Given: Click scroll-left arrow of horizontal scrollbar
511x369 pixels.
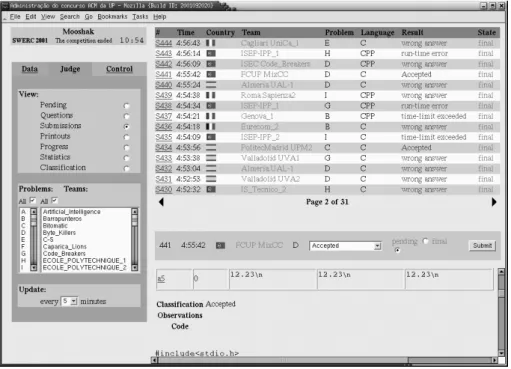Looking at the screenshot, I should coord(155,360).
